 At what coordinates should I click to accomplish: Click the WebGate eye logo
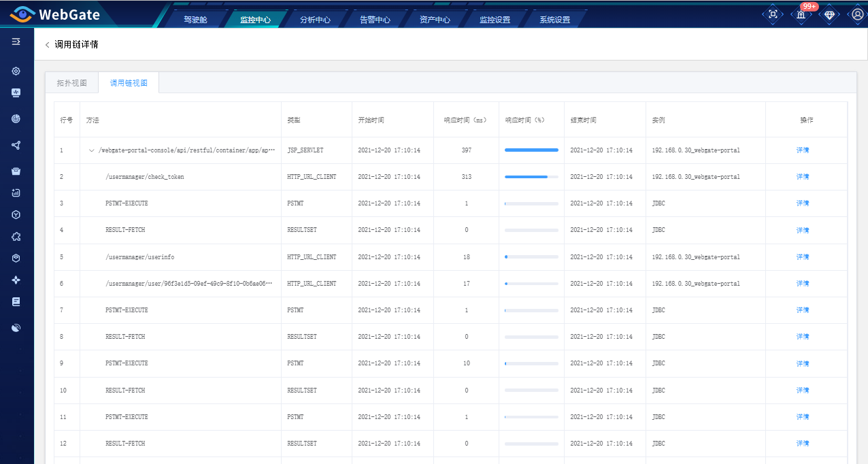point(22,14)
